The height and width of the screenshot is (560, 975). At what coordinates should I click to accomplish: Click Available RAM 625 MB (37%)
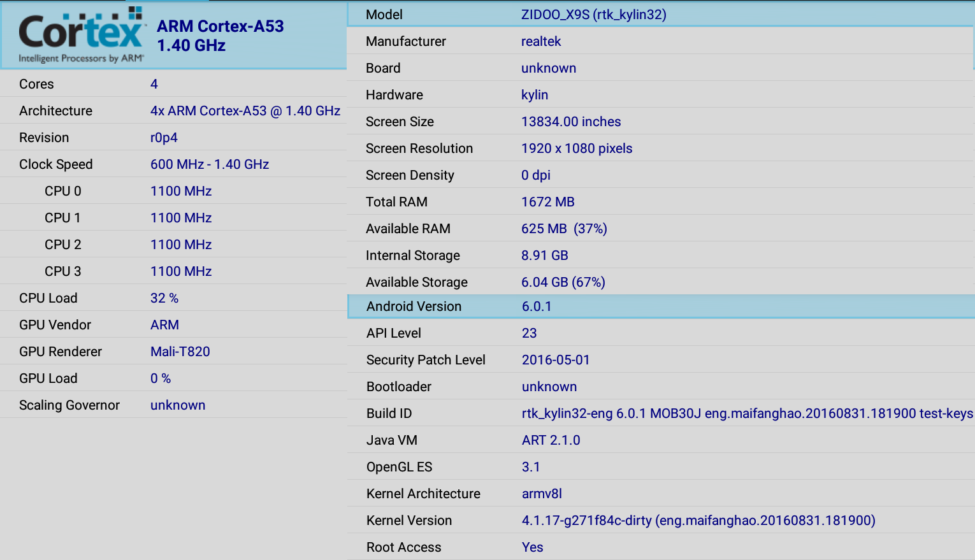(564, 229)
